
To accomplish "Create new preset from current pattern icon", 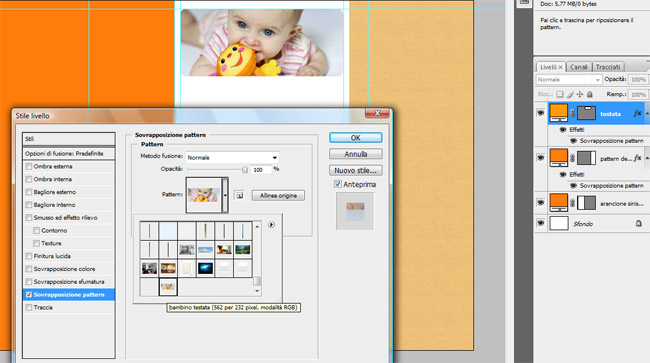I will point(240,195).
